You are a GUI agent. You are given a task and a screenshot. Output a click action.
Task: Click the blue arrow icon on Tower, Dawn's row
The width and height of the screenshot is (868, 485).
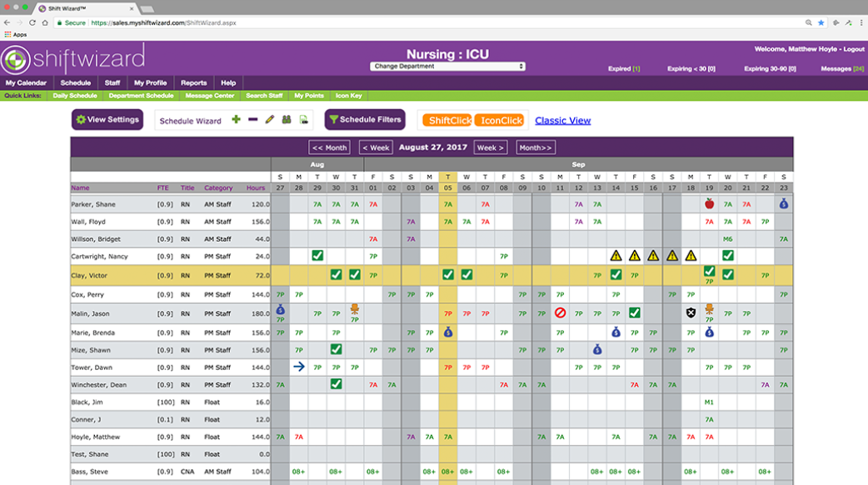tap(299, 367)
